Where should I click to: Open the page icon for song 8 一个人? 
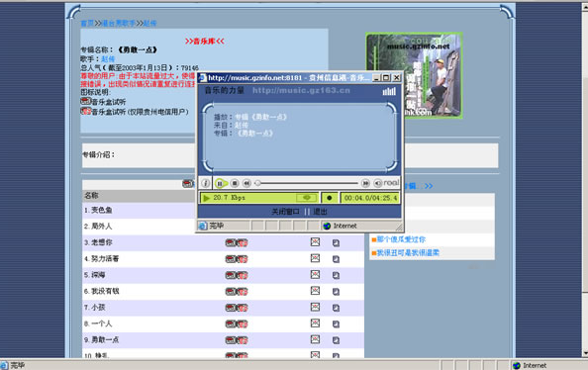336,324
